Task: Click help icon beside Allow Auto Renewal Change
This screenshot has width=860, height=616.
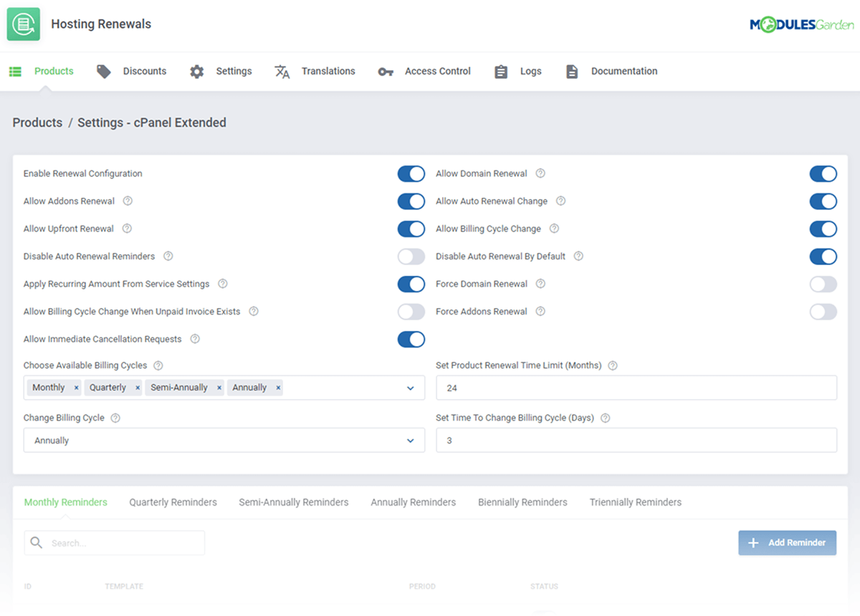Action: [x=561, y=201]
